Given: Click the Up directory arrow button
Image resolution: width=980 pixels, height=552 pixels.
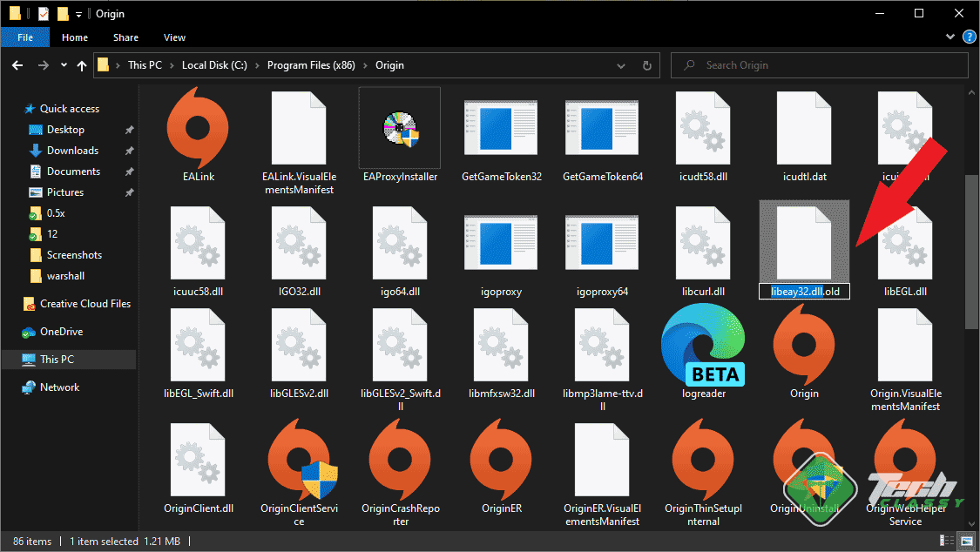Looking at the screenshot, I should [83, 65].
